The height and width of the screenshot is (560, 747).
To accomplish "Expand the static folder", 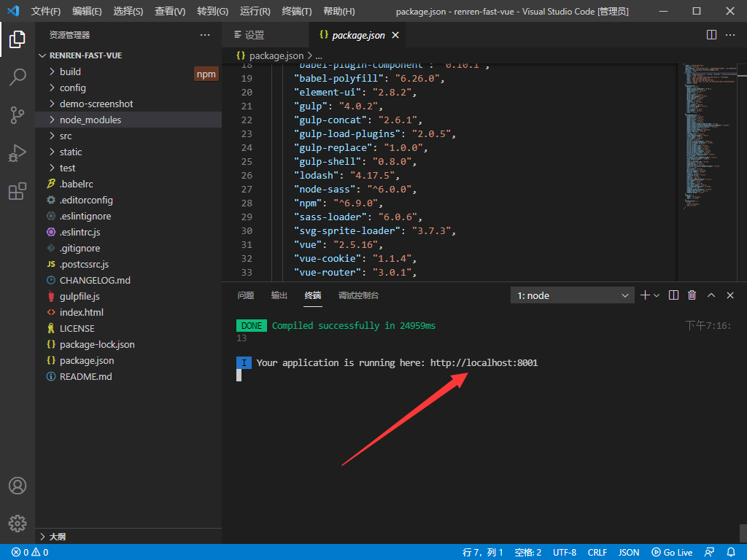I will (x=52, y=152).
